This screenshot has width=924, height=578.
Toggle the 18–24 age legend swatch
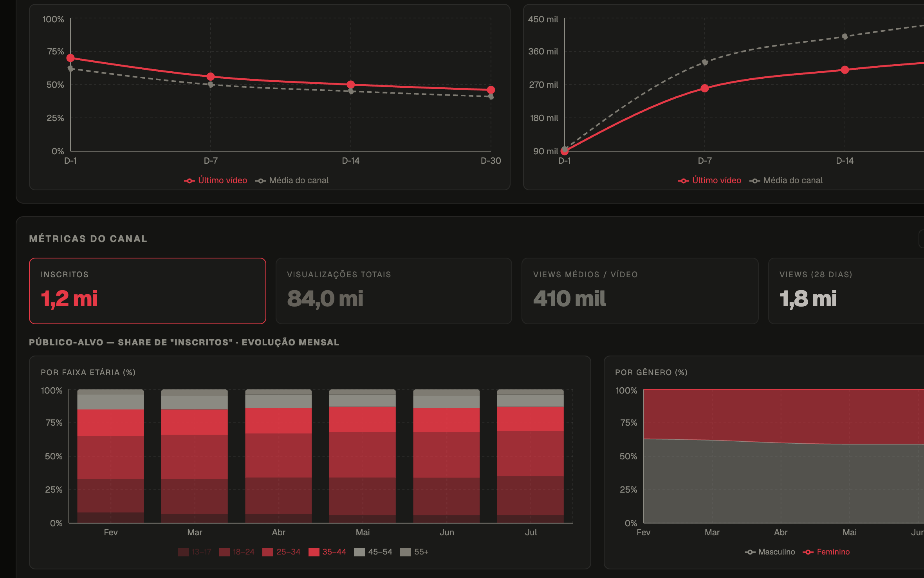pos(237,552)
